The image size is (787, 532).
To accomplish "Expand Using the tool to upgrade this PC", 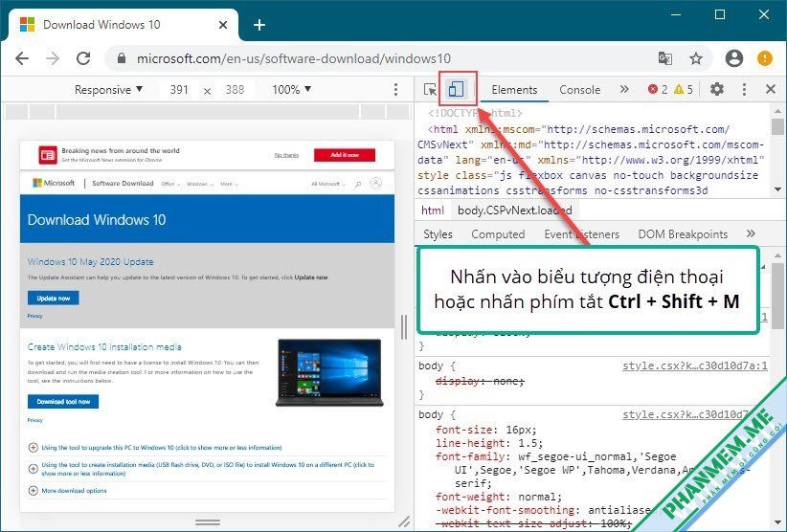I will (x=155, y=447).
